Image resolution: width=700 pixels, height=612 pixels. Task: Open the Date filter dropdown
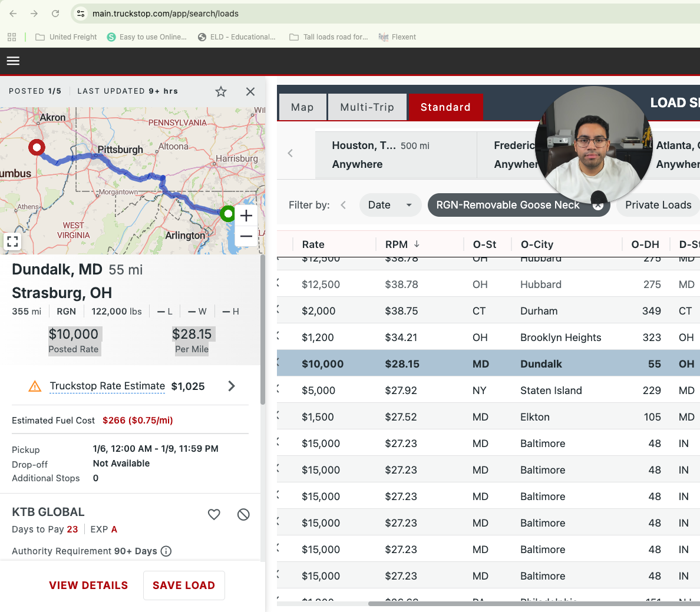pyautogui.click(x=390, y=205)
